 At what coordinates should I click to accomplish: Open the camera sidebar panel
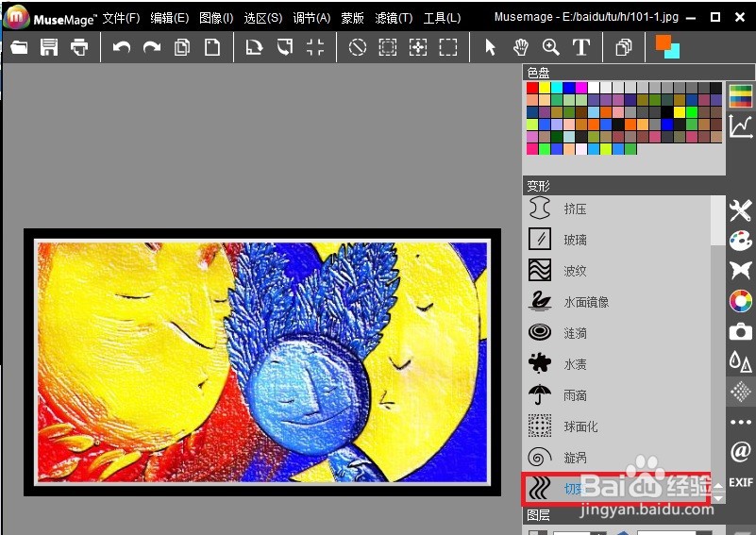click(741, 331)
